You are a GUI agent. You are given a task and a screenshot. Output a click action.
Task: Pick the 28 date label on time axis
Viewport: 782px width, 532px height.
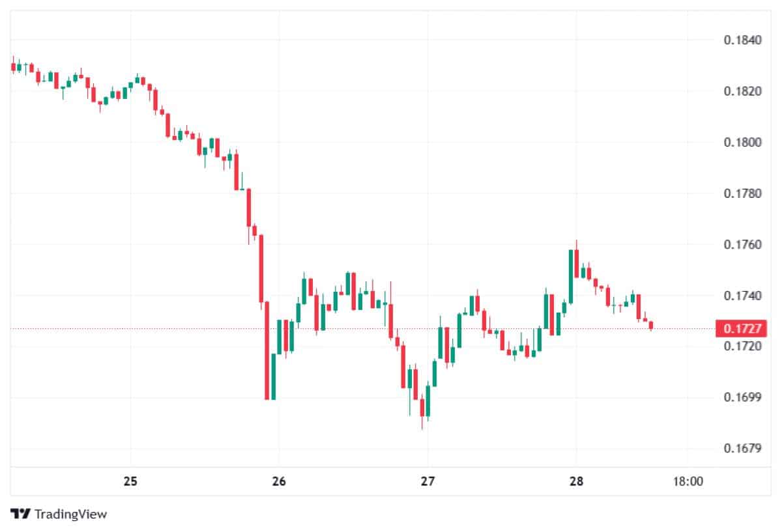click(x=576, y=482)
